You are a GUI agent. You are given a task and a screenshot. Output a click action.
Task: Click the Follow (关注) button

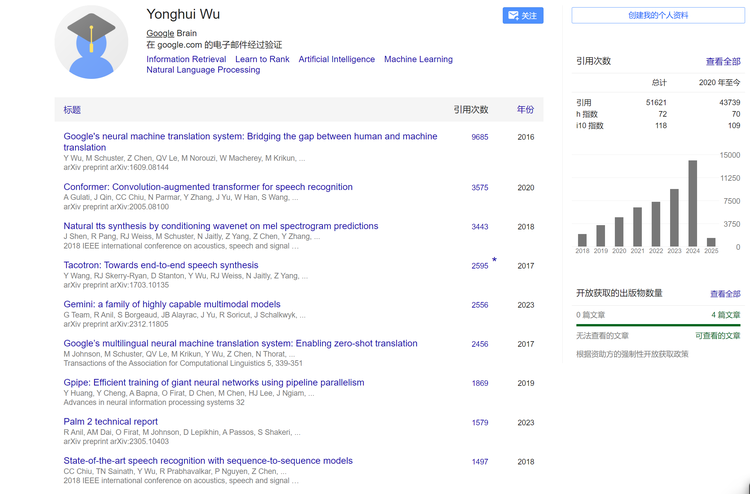[x=523, y=15]
